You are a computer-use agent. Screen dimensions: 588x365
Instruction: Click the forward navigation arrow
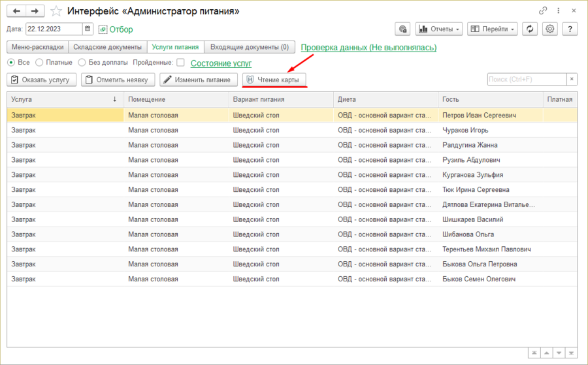click(x=35, y=11)
